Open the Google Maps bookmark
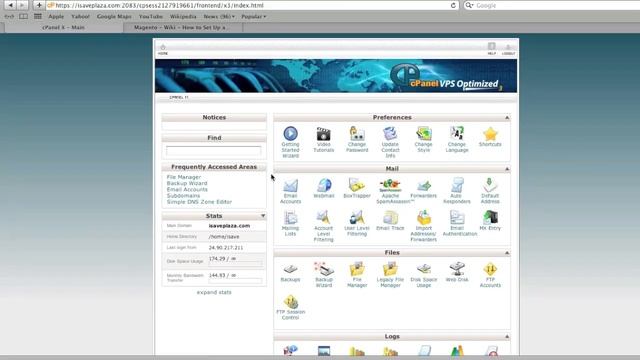 click(x=114, y=16)
